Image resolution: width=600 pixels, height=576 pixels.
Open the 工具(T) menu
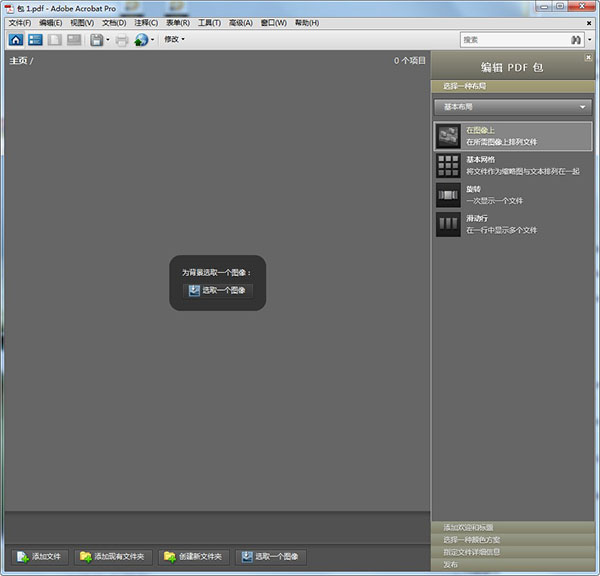[209, 22]
